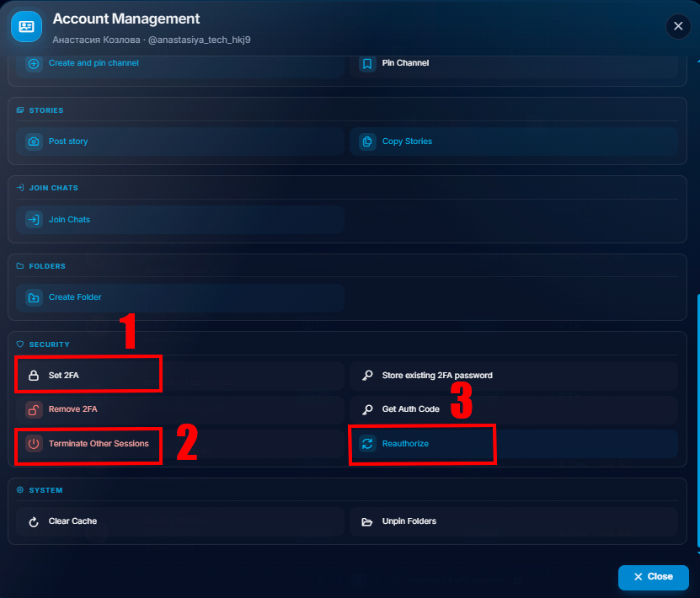This screenshot has height=598, width=700.
Task: Open the Join Chats action
Action: tap(180, 220)
